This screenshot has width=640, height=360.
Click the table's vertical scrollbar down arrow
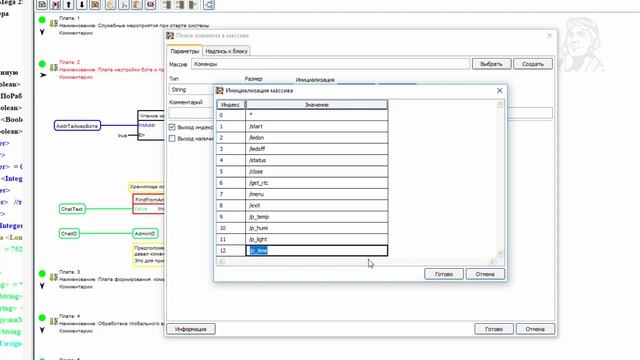pyautogui.click(x=500, y=254)
